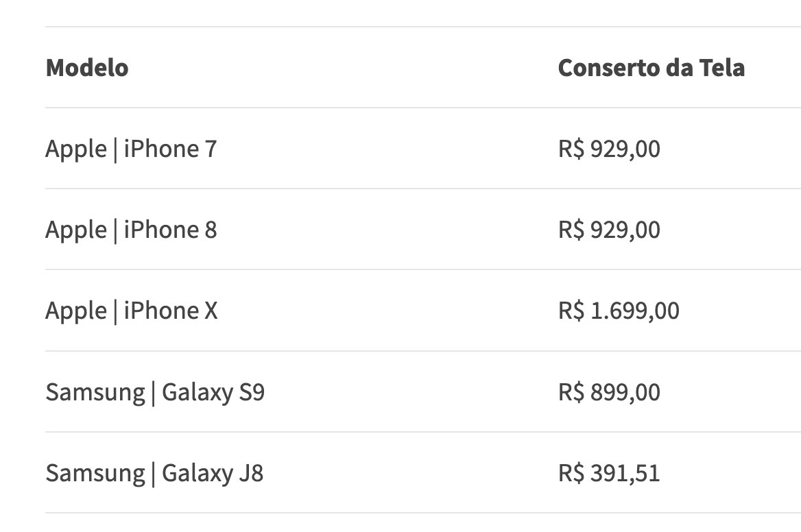This screenshot has height=532, width=801.
Task: Click the price R$ 899,00
Action: [x=609, y=392]
